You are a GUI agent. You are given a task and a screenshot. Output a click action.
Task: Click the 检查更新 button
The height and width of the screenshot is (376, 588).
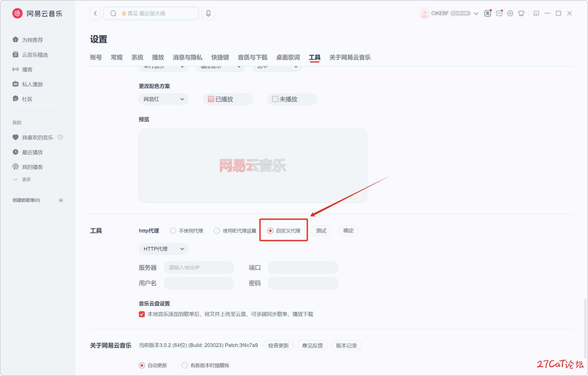[x=278, y=346]
